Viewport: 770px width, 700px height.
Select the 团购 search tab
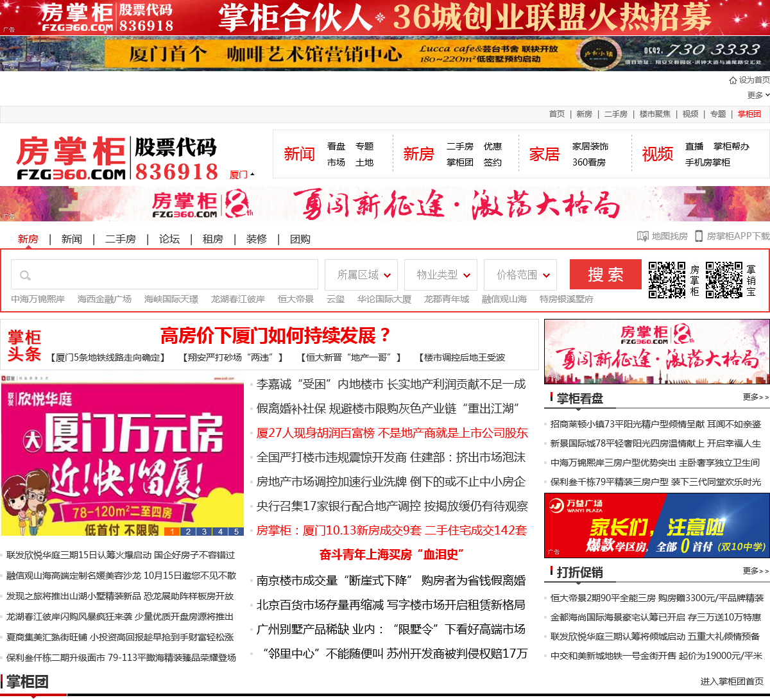pos(300,239)
